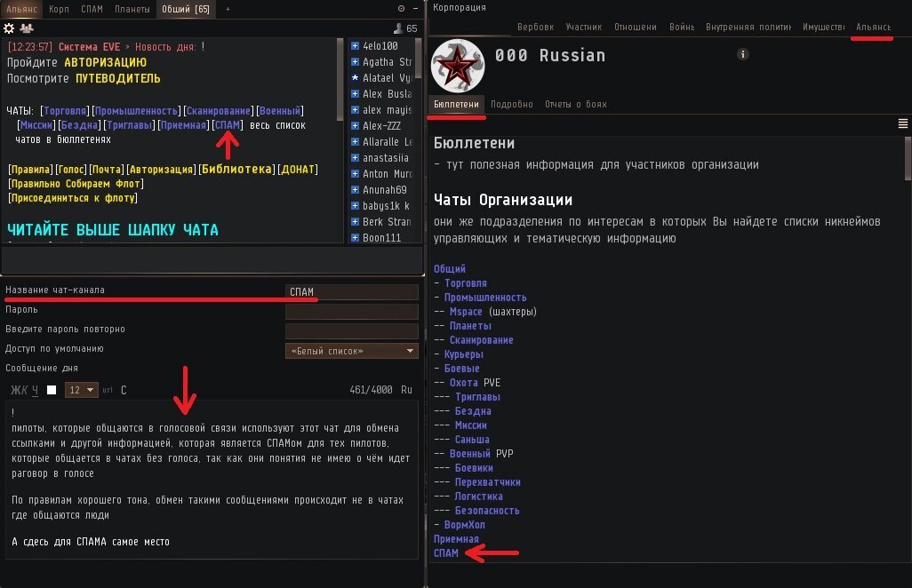Toggle underline formatting Ч in message editor
Image resolution: width=912 pixels, height=588 pixels.
tap(35, 390)
